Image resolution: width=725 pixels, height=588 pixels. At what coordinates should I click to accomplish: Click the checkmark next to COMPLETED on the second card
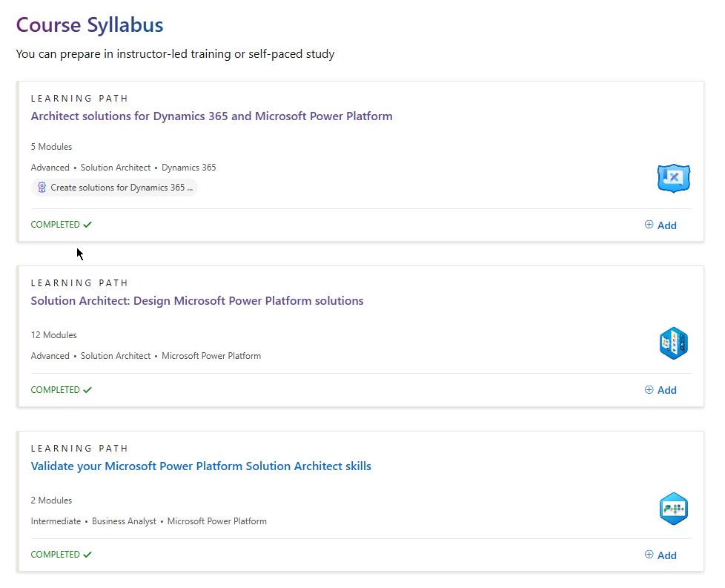click(x=87, y=389)
